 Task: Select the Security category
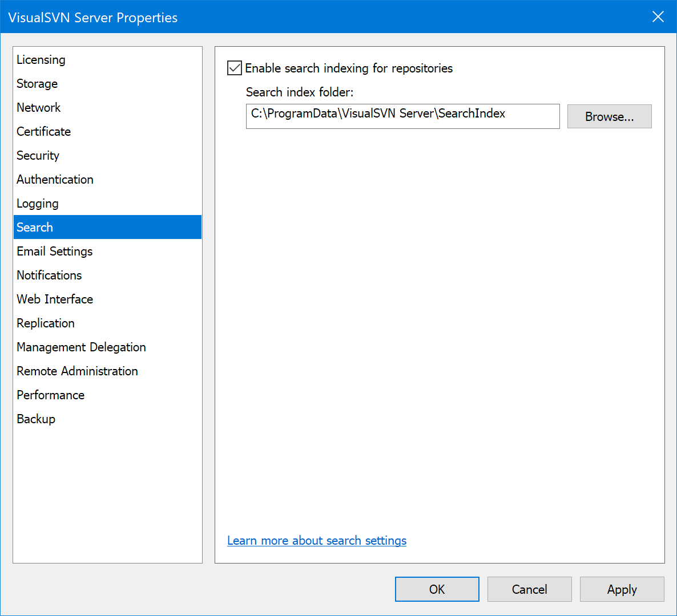point(107,155)
